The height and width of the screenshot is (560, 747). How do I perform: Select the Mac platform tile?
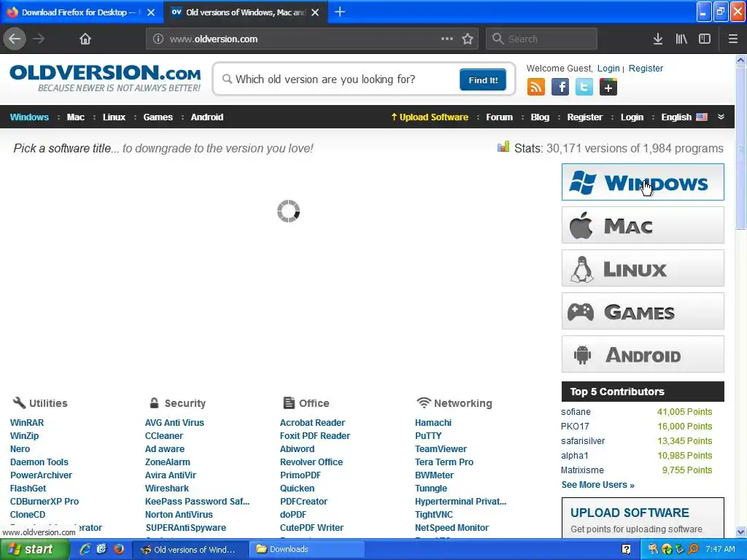[x=643, y=225]
